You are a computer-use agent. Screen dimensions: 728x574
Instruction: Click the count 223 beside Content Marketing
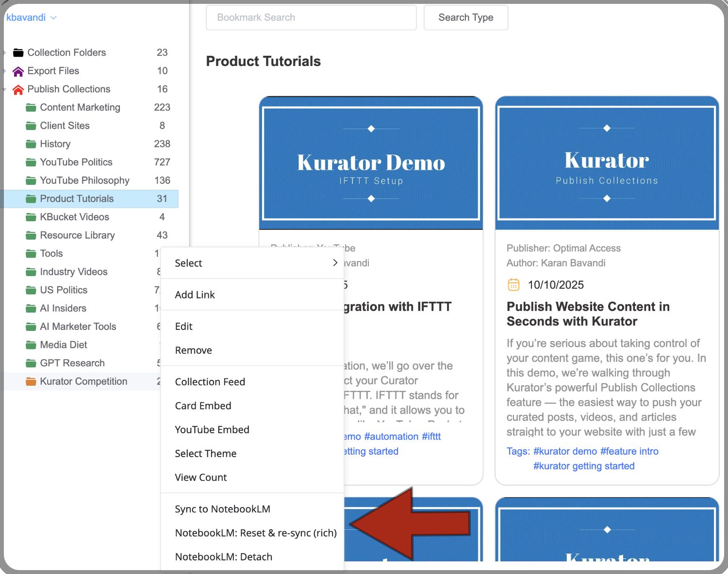click(162, 107)
